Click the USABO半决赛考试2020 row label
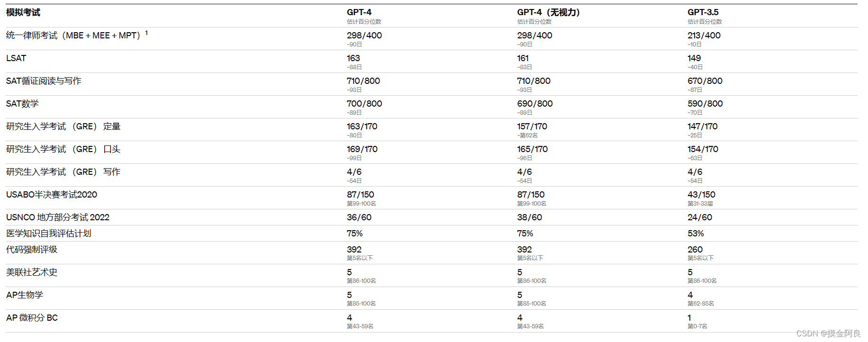Viewport: 868px width, 342px height. pyautogui.click(x=52, y=195)
